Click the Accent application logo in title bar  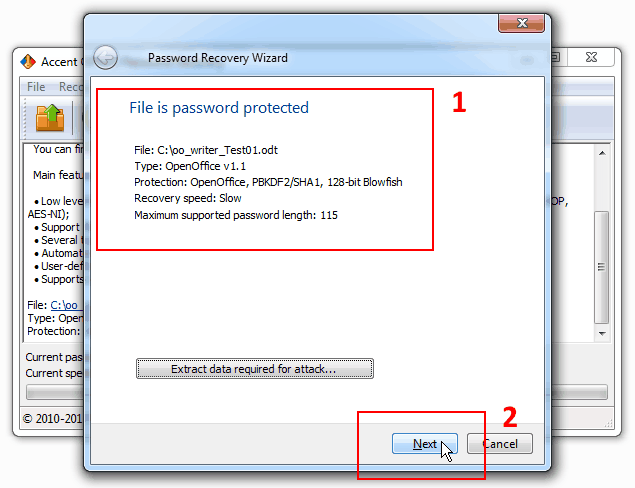tap(28, 62)
